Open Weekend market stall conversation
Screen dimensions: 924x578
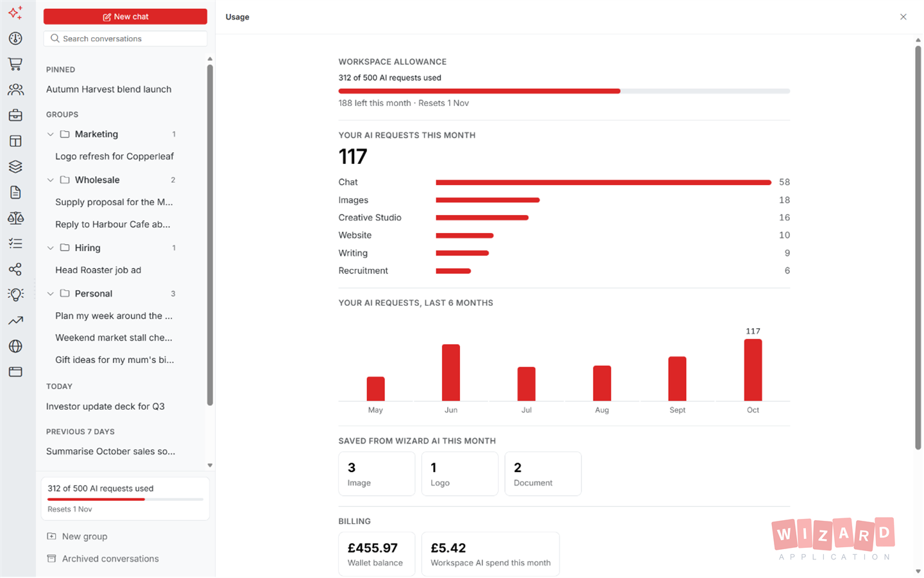point(114,337)
